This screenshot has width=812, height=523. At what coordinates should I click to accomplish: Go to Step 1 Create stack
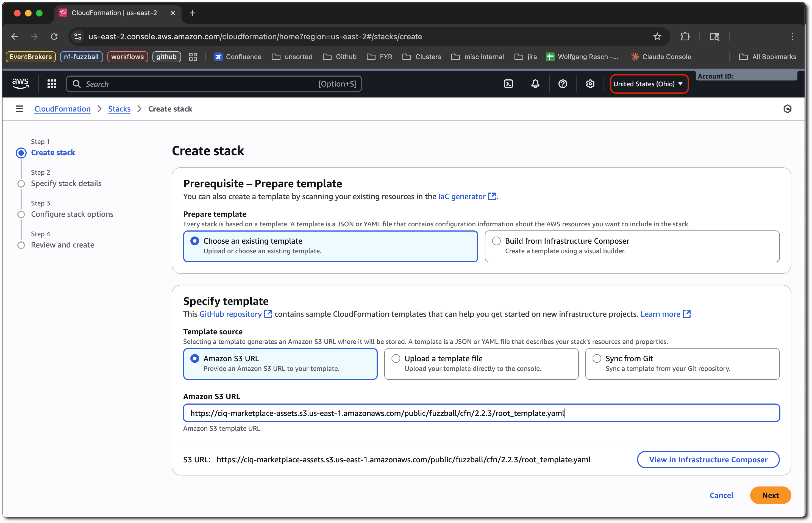coord(53,153)
